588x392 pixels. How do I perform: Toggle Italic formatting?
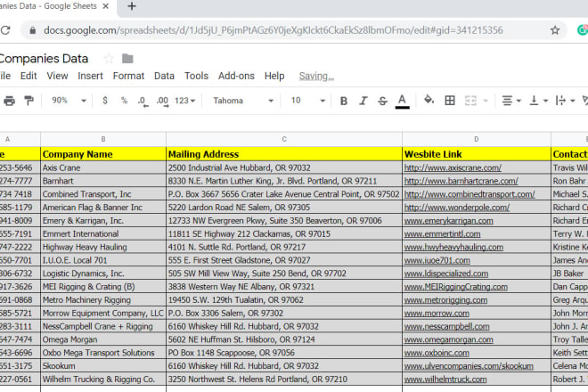pos(363,101)
